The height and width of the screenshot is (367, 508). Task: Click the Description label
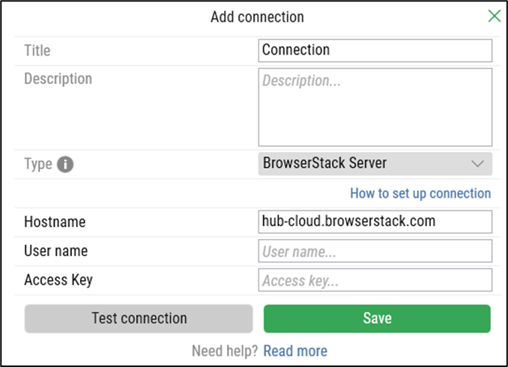tap(58, 79)
